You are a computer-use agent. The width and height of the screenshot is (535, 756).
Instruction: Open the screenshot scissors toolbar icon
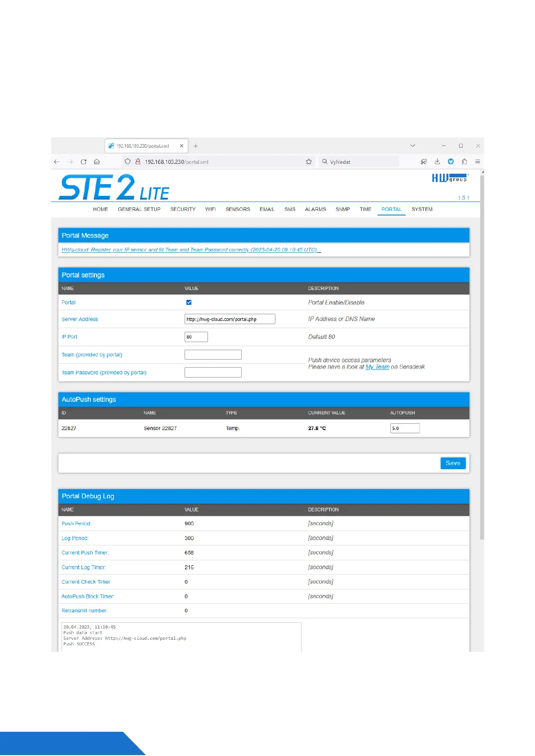424,162
